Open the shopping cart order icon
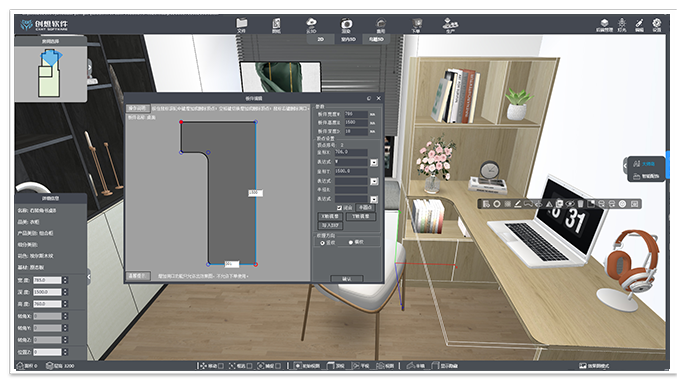Image resolution: width=677 pixels, height=379 pixels. pyautogui.click(x=416, y=25)
